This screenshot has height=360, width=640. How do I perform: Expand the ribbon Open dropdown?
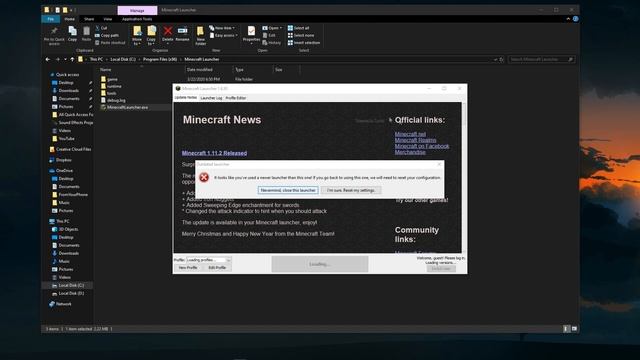(272, 28)
